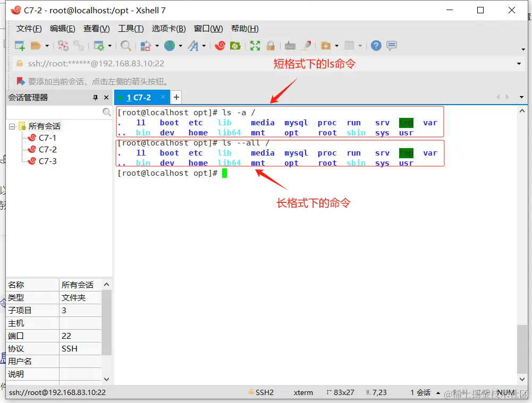Screen dimensions: 532x403
Task: Click the layout panes toolbar icon
Action: tap(349, 46)
